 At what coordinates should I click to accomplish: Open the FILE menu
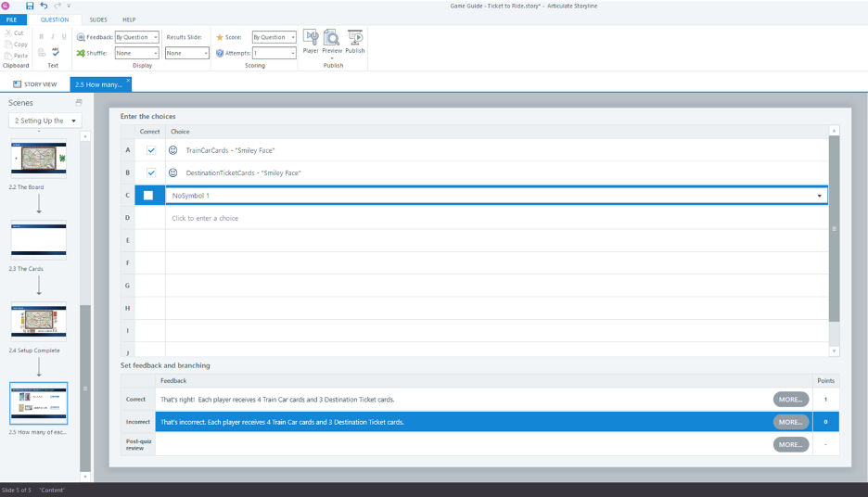[x=12, y=19]
